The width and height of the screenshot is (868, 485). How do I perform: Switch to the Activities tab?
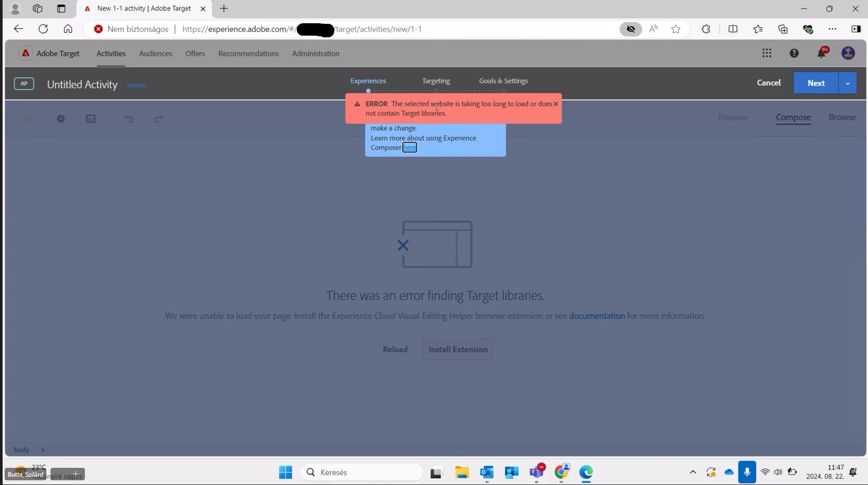111,54
